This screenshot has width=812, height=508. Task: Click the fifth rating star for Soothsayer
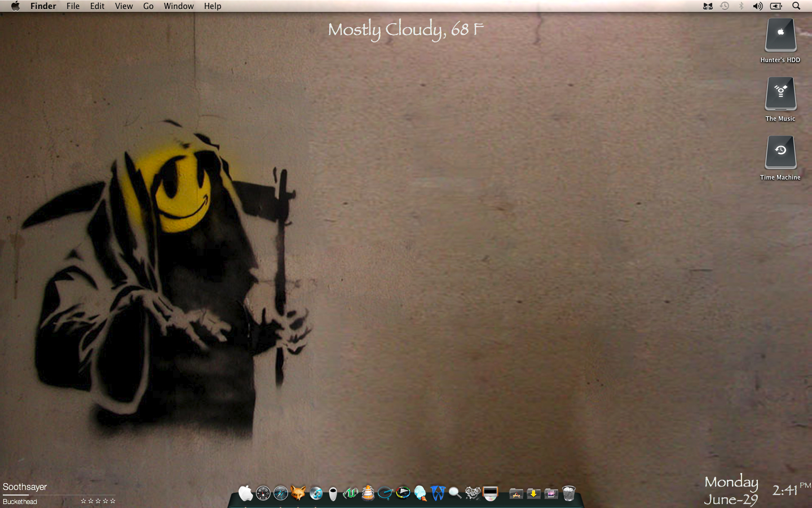click(x=113, y=501)
